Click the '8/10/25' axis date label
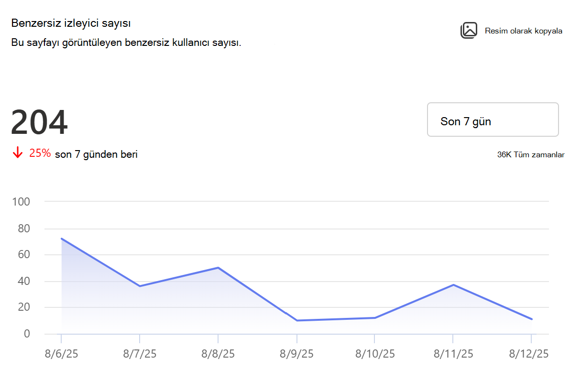Screen dimensions: 570x392 pos(375,353)
